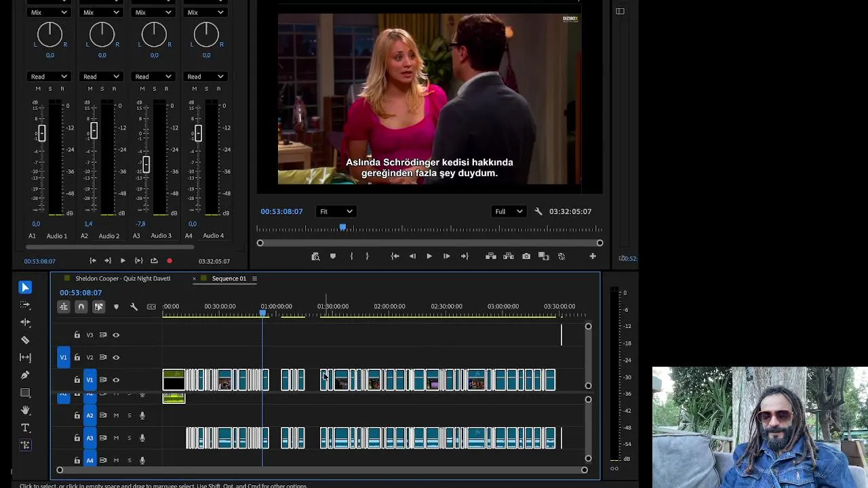Viewport: 868px width, 488px height.
Task: Open Audio 2 Read automation dropdown
Action: (x=102, y=77)
